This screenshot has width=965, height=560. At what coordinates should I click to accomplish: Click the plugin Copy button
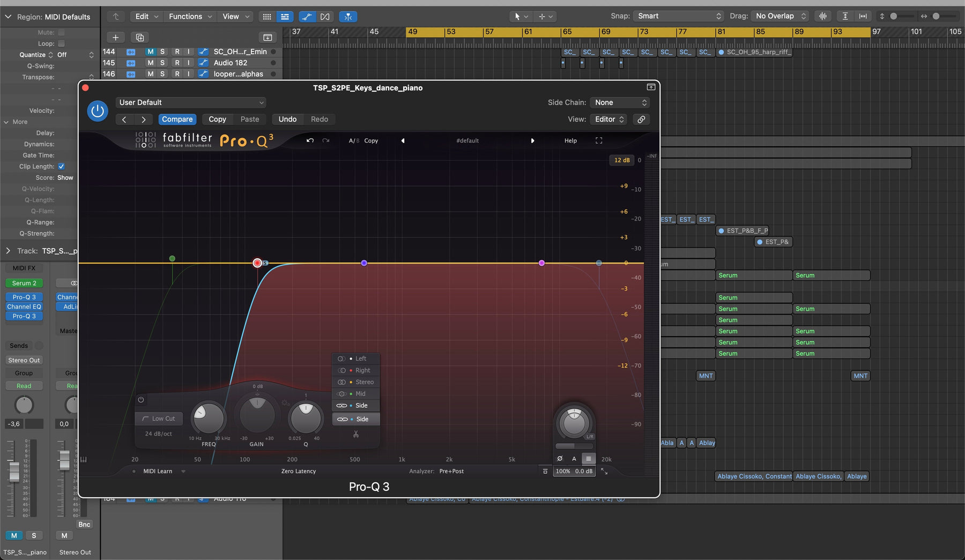point(217,120)
